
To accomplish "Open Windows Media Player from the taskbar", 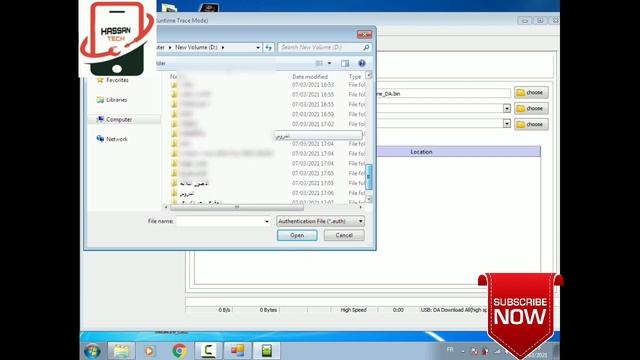I will click(x=149, y=351).
